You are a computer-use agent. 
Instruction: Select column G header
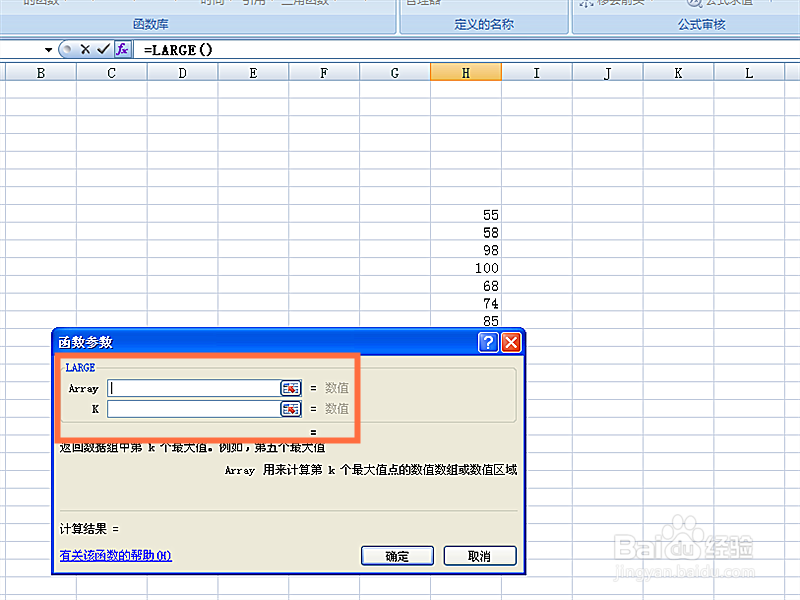pos(395,73)
